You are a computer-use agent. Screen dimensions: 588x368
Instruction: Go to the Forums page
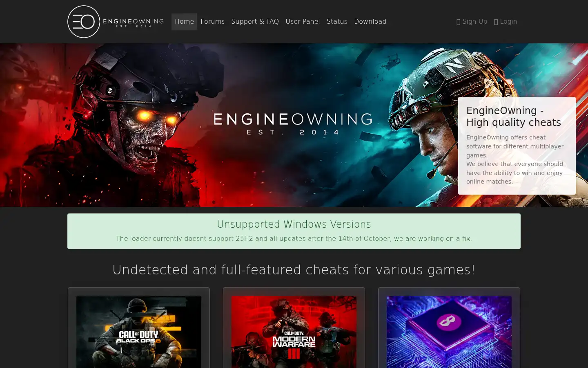pyautogui.click(x=212, y=22)
